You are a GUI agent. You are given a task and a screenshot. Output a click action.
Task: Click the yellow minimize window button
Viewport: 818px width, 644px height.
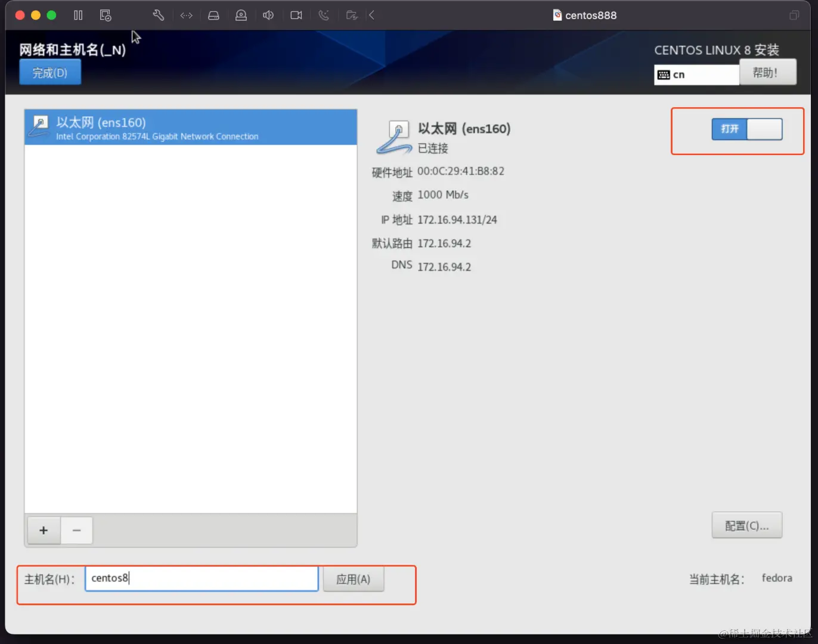(36, 16)
